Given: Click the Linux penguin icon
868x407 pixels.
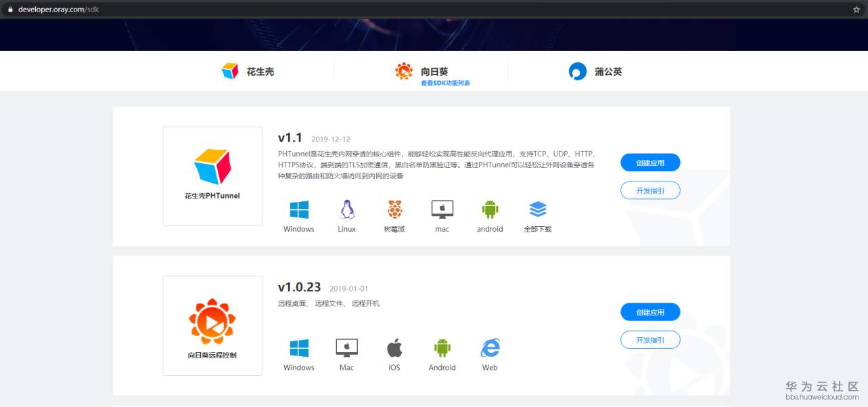Looking at the screenshot, I should [x=347, y=209].
